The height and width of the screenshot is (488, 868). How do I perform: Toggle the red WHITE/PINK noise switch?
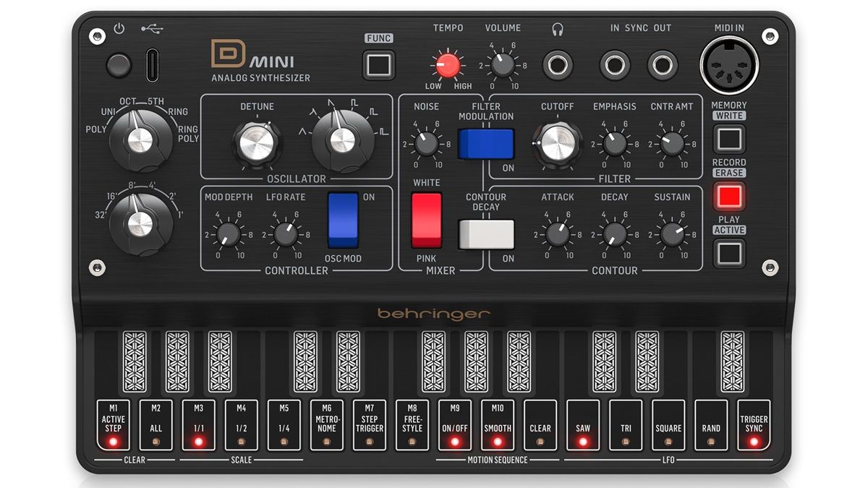coord(426,221)
